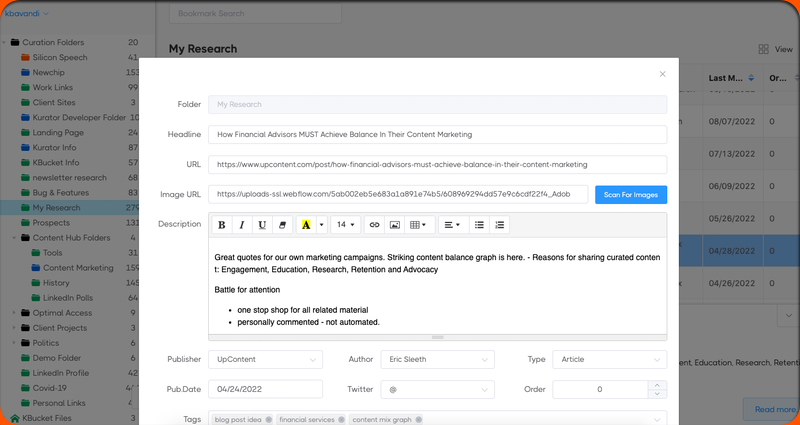Click the Read more button

point(774,409)
